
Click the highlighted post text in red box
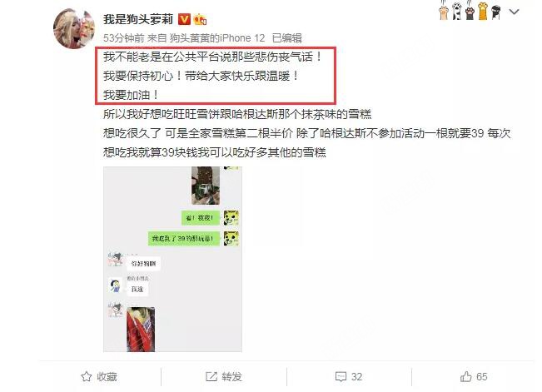[x=216, y=76]
